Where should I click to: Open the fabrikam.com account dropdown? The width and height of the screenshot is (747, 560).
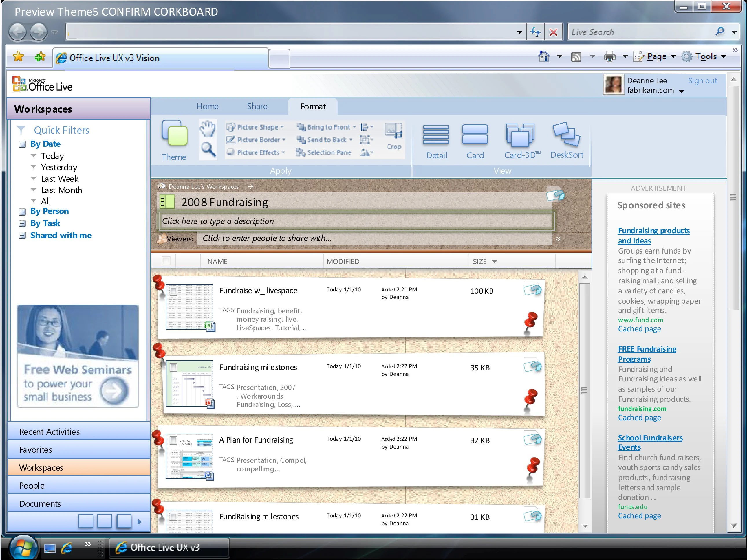coord(682,91)
